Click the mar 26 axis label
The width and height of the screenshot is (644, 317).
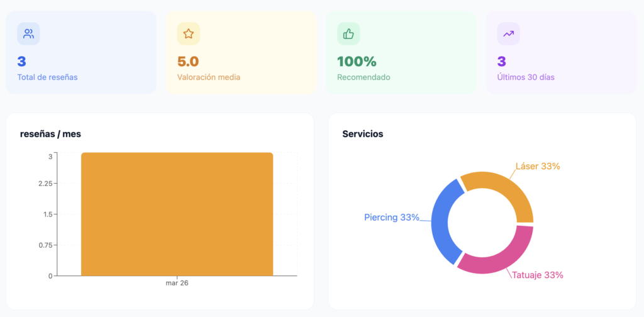177,283
